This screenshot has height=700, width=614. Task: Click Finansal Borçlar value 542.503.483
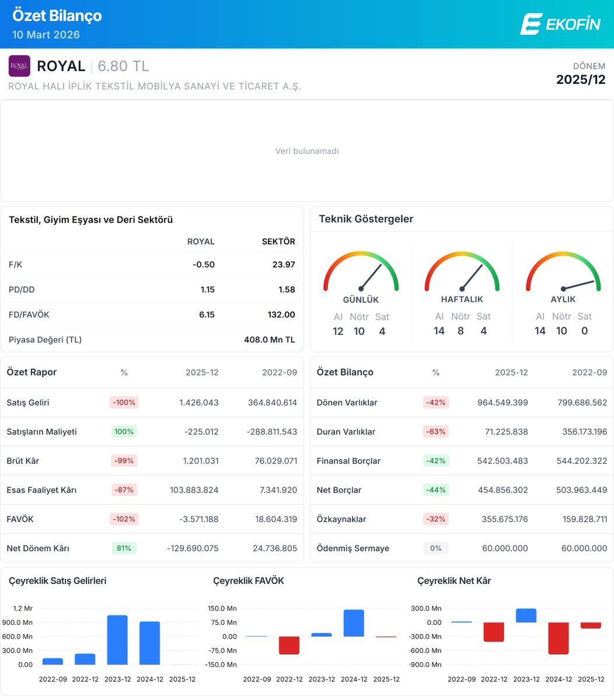(503, 461)
